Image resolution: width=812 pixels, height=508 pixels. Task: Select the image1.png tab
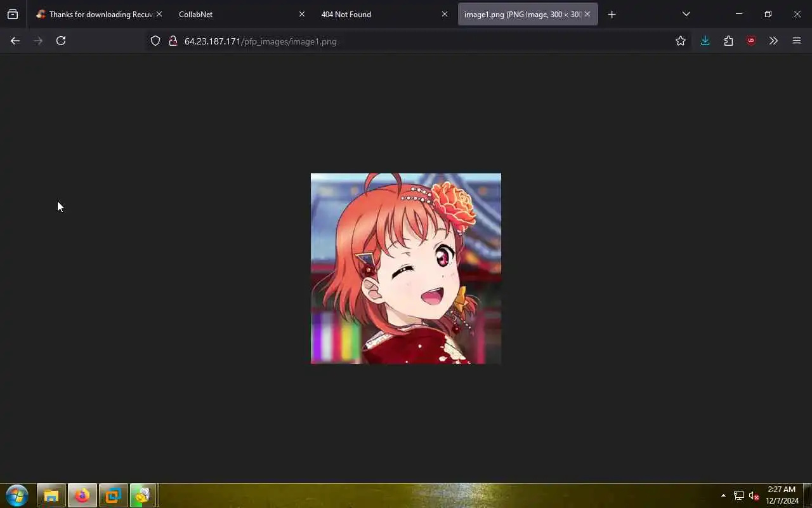click(527, 14)
